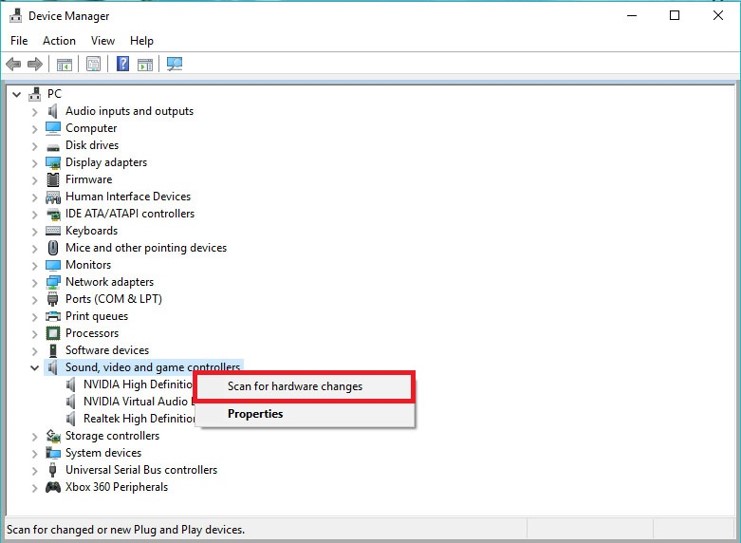Screen dimensions: 741x543
Task: Collapse the Sound, video and game controllers node
Action: tap(35, 368)
